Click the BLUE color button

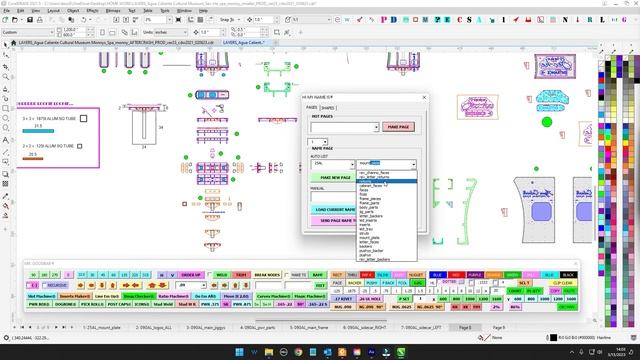click(x=437, y=275)
